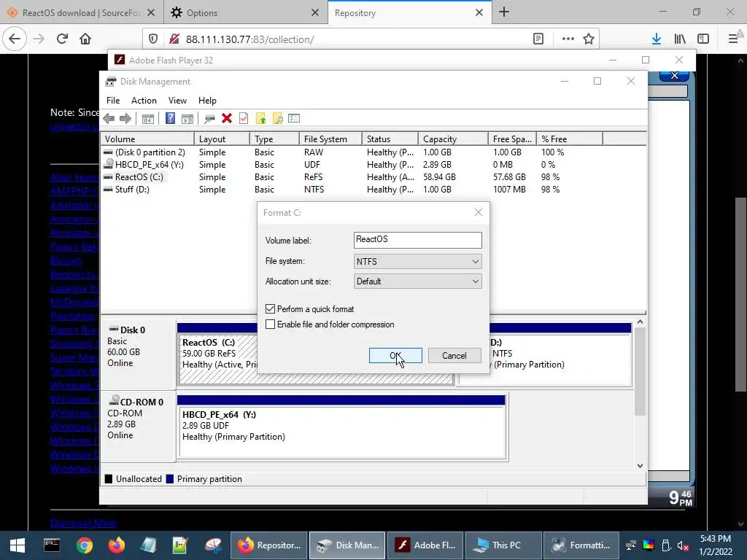The height and width of the screenshot is (560, 747).
Task: Click the checkmark document toolbar icon
Action: tap(244, 119)
